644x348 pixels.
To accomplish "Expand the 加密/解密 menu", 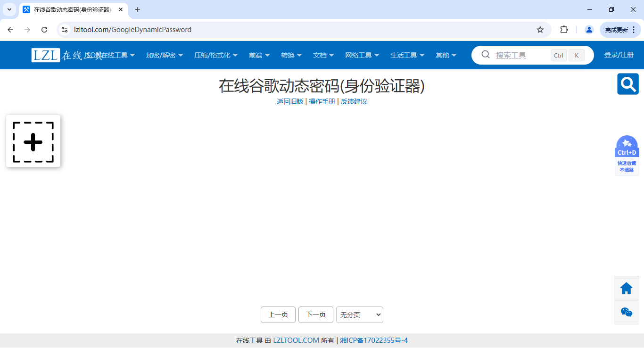I will pos(165,55).
